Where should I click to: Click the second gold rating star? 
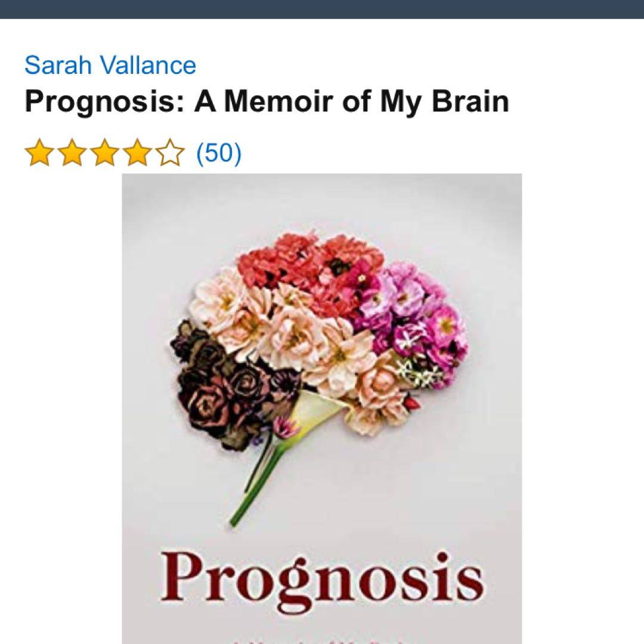point(72,153)
